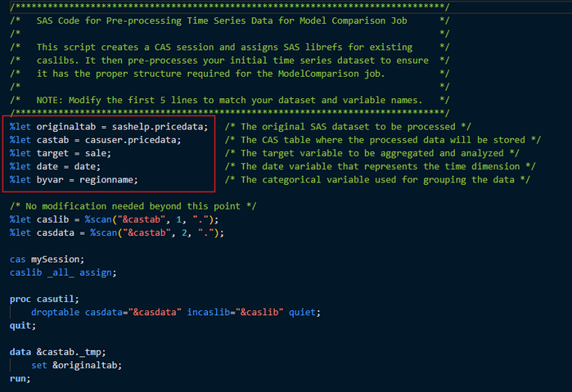
Task: Click the variable name 'casdata' after %let
Action: 55,232
